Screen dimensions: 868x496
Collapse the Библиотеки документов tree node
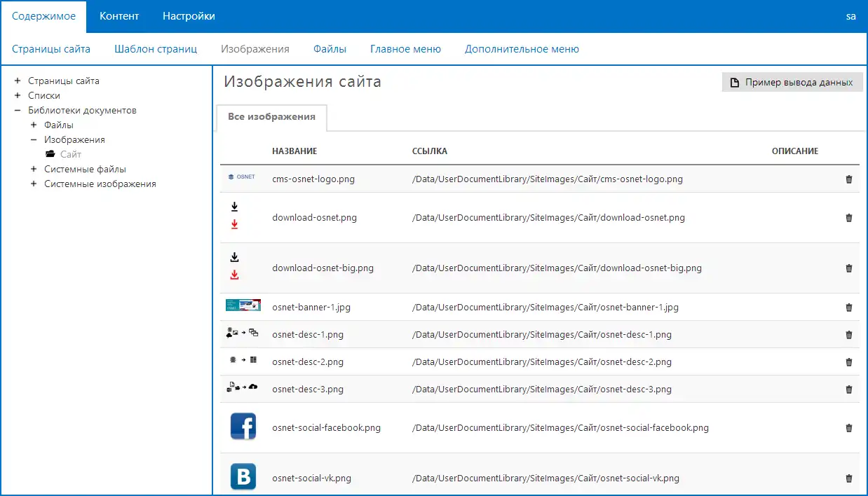coord(18,110)
